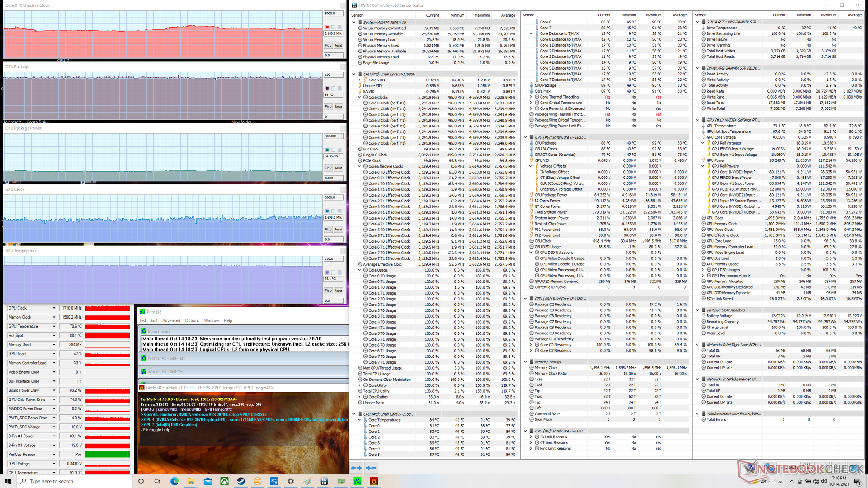Viewport: 868px width, 488px height.
Task: Click the Xbox taskbar icon
Action: click(x=224, y=481)
